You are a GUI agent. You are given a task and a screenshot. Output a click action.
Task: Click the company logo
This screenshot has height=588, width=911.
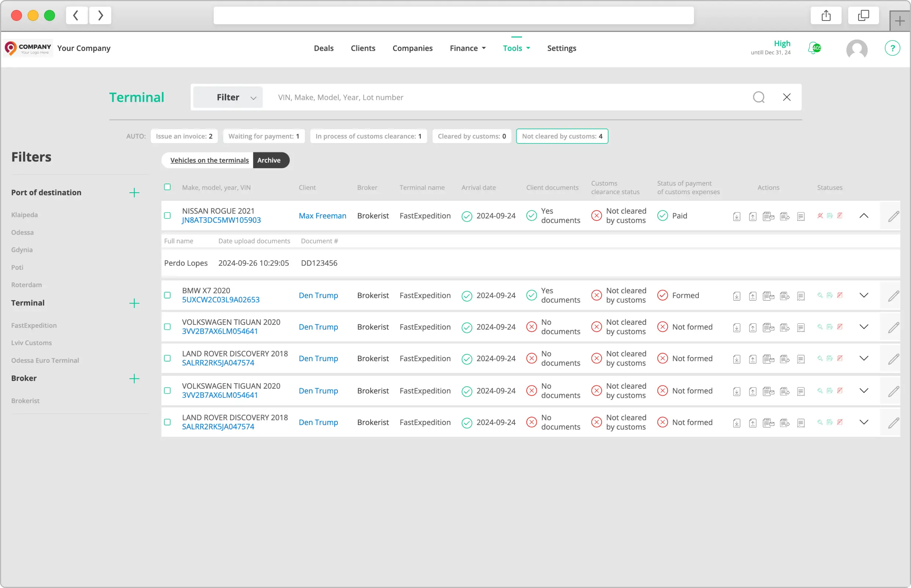pyautogui.click(x=28, y=48)
